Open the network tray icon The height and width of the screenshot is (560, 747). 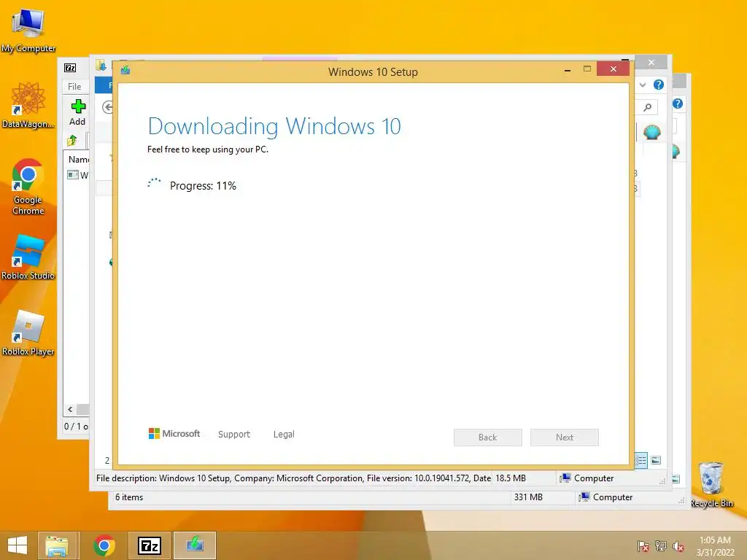pos(661,546)
